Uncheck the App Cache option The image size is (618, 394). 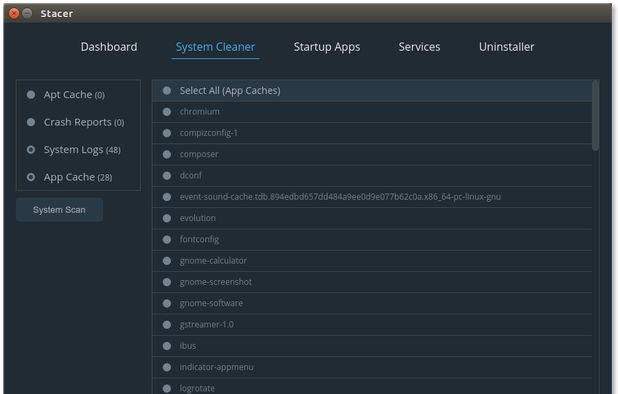(x=31, y=177)
